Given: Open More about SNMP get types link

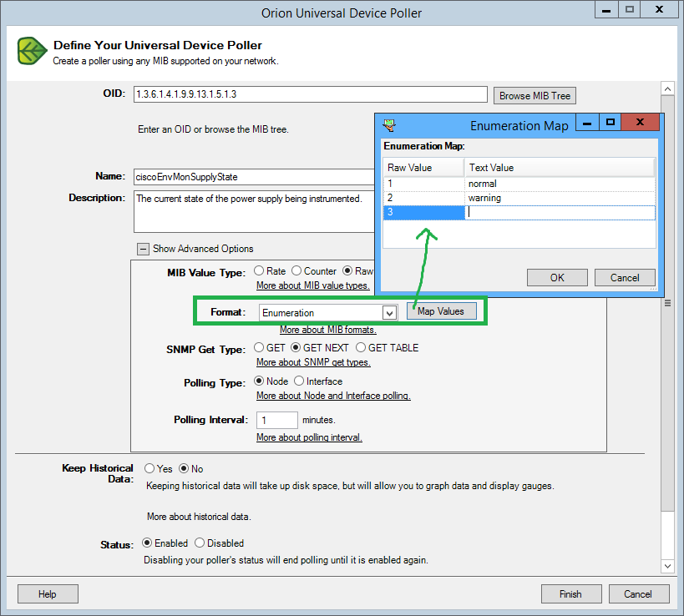Looking at the screenshot, I should [313, 362].
